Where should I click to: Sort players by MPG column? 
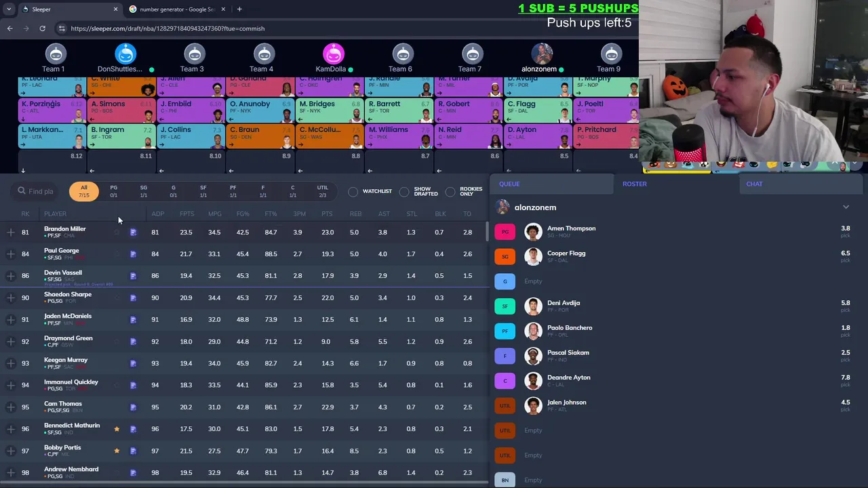click(215, 214)
